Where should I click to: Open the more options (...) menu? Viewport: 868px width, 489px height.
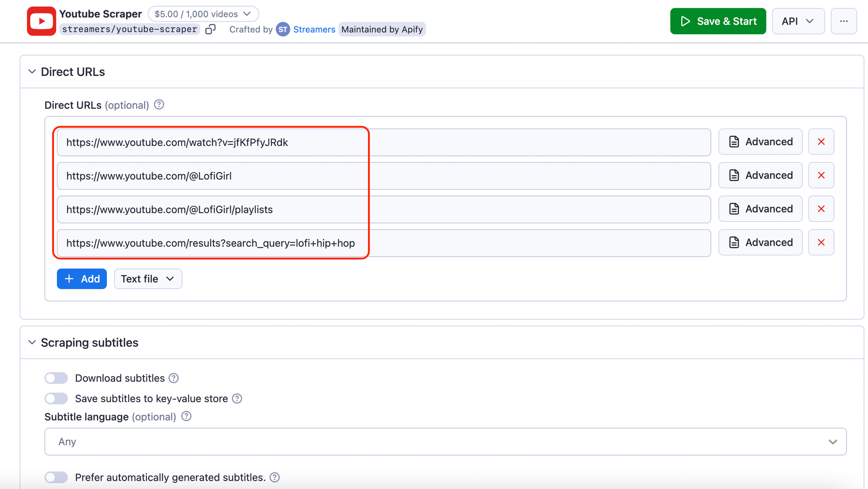point(844,20)
